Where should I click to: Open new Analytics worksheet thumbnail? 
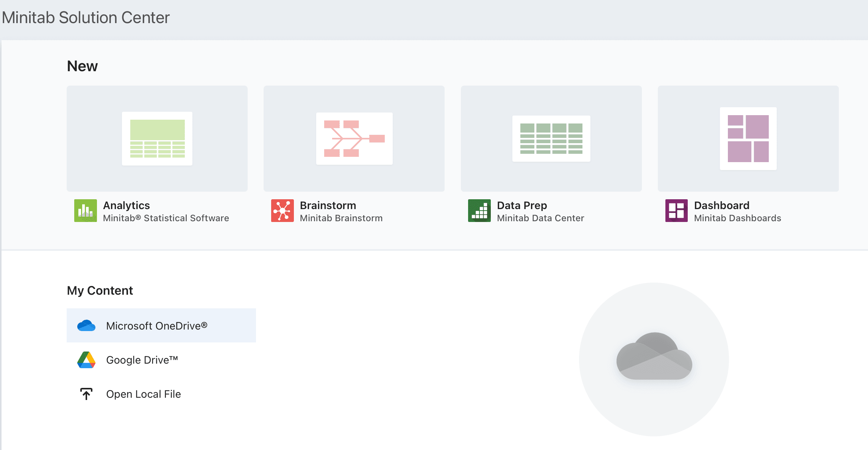tap(157, 139)
